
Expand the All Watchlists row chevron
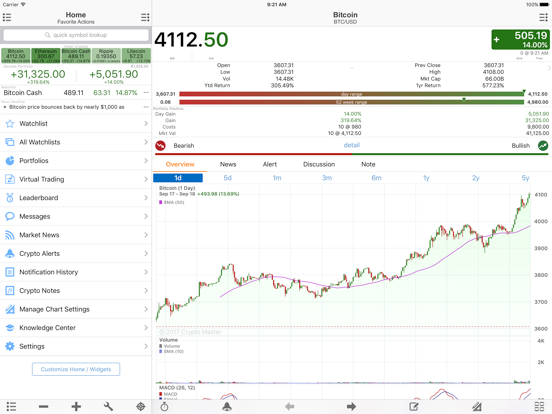point(146,142)
